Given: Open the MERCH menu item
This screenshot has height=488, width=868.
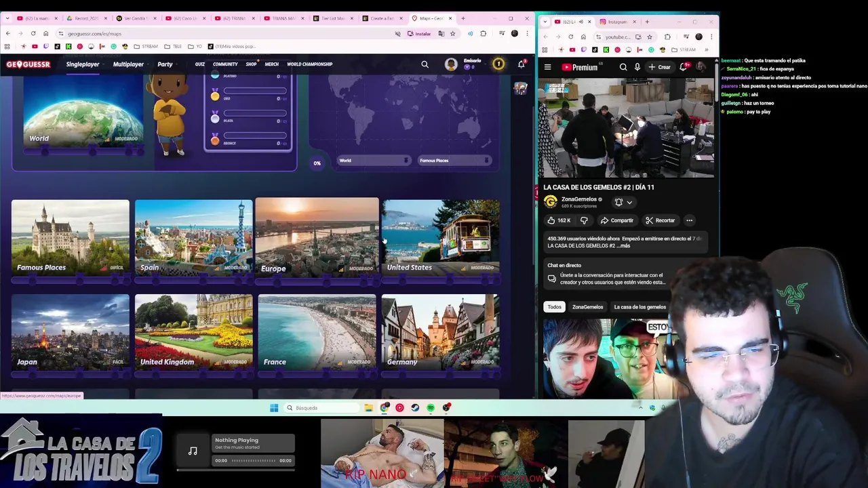Looking at the screenshot, I should tap(271, 64).
